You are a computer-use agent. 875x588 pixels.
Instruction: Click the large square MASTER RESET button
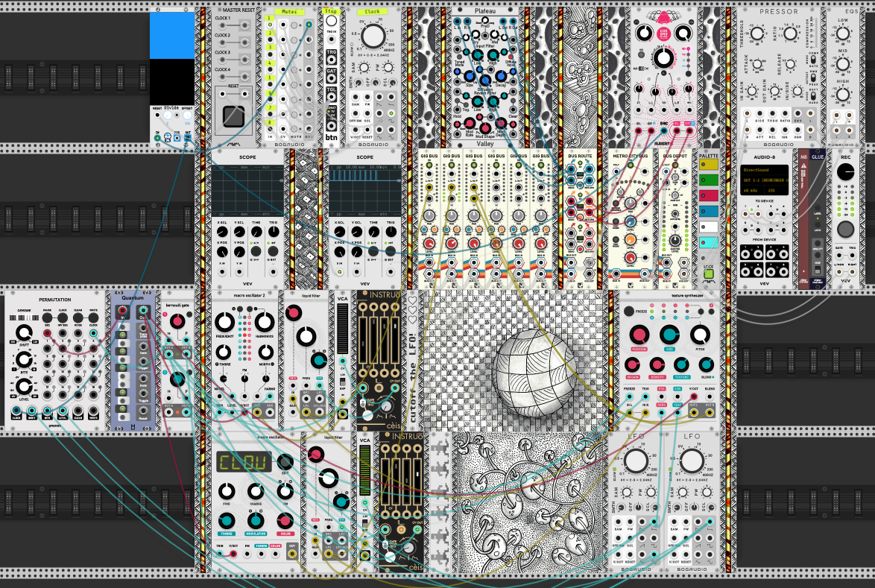(x=233, y=116)
